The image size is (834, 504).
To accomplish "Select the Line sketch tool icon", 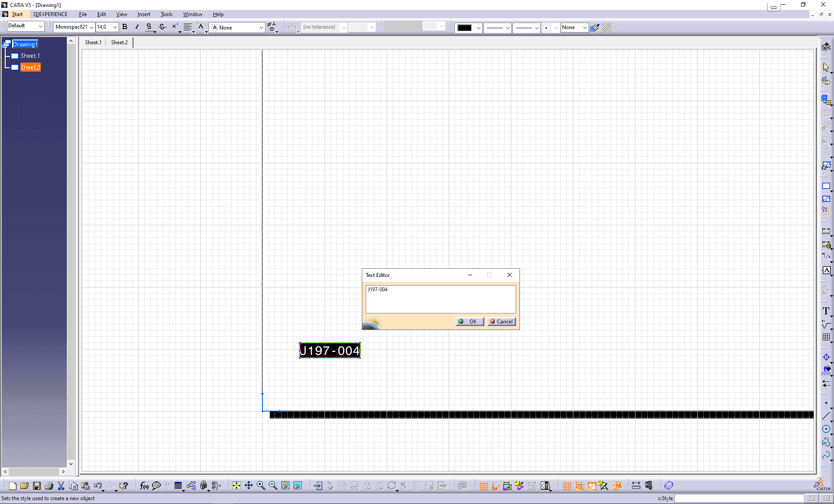I will pos(826,416).
